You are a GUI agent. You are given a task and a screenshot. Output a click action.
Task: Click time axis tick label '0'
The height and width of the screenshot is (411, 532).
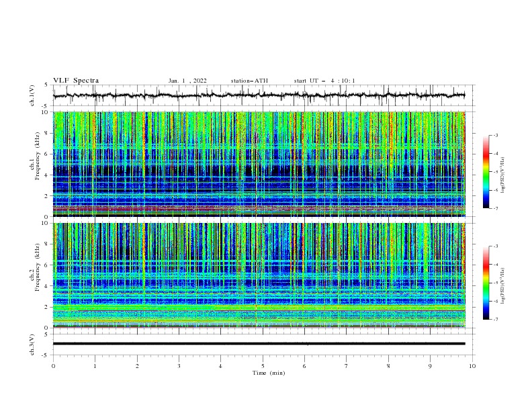[53, 366]
